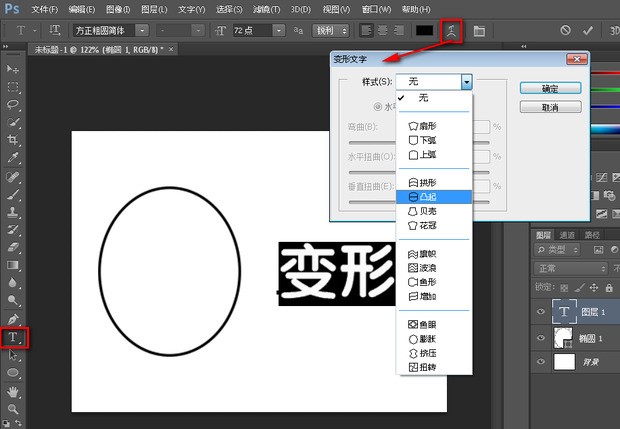Click the black text color swatch

[424, 31]
